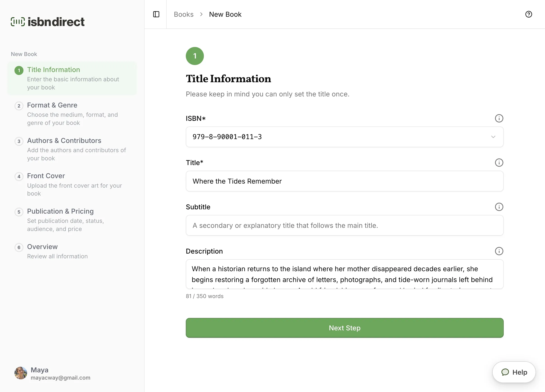
Task: Go to the Format & Genre step
Action: pos(72,114)
